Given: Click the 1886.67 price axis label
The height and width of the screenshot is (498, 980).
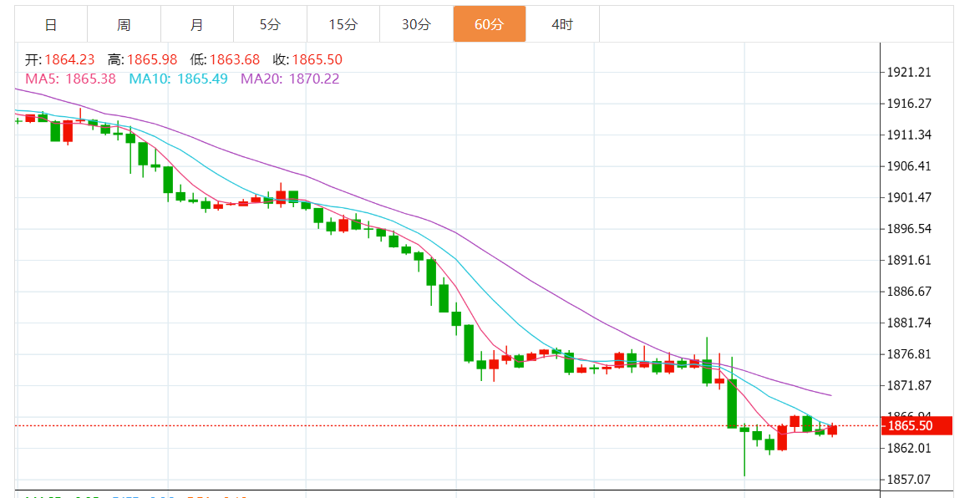Looking at the screenshot, I should tap(909, 291).
